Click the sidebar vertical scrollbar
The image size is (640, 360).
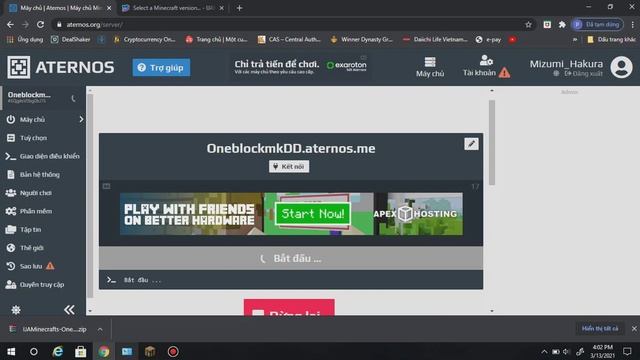point(90,196)
